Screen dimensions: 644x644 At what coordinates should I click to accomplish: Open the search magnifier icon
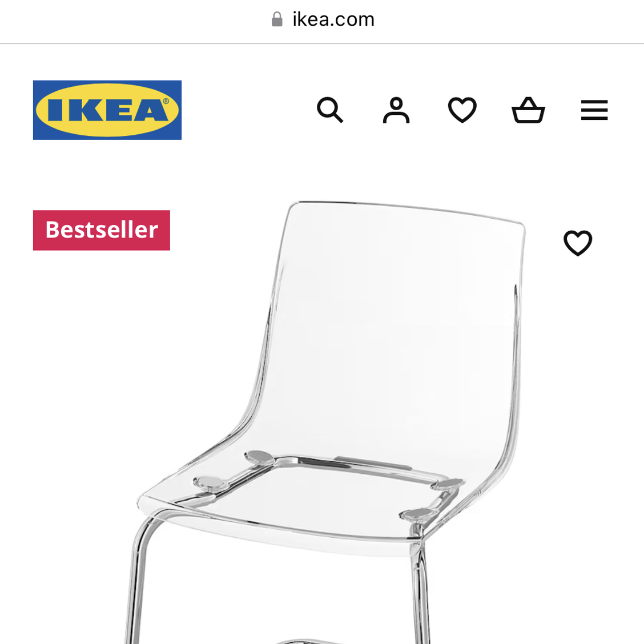(330, 110)
